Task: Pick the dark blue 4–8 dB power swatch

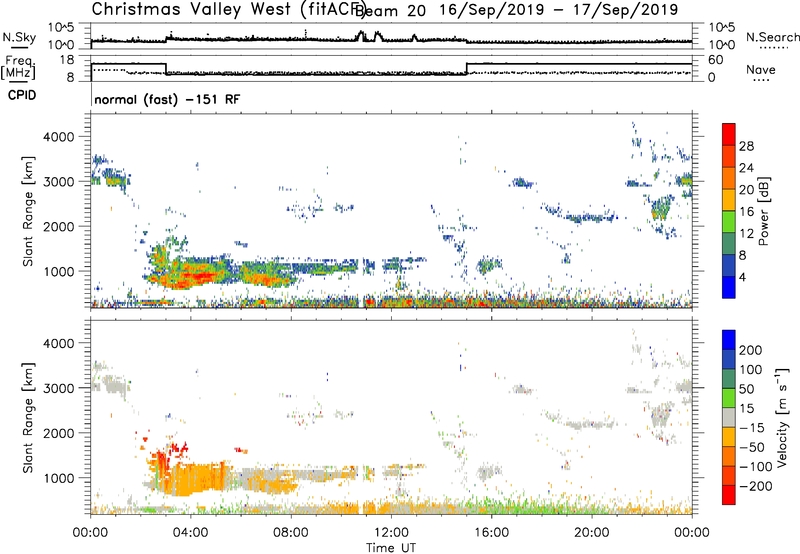Action: tap(729, 265)
